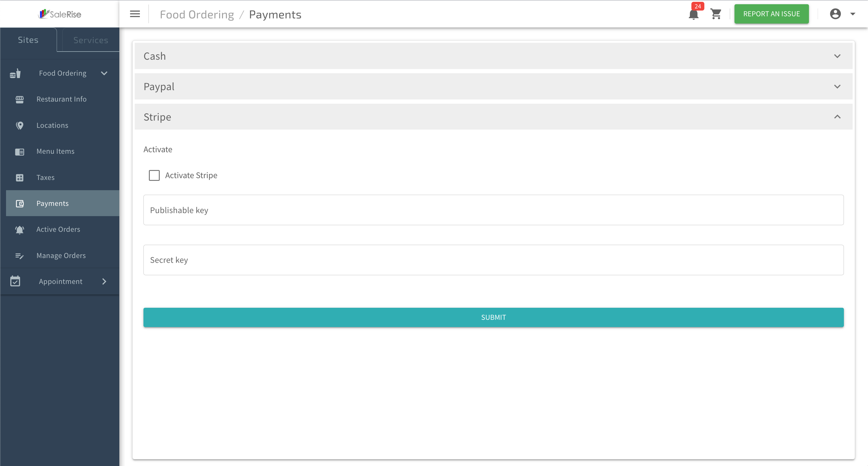Collapse the Stripe panel chevron
This screenshot has width=868, height=466.
coord(837,117)
